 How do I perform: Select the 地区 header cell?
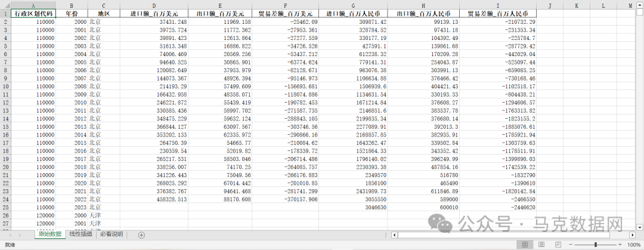(104, 13)
